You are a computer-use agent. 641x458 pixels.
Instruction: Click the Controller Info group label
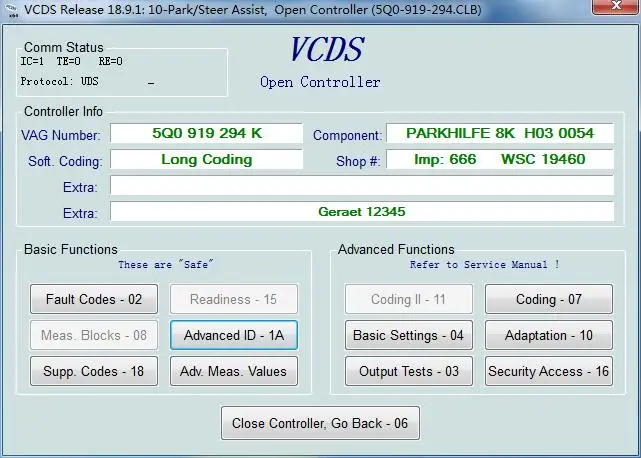[x=63, y=111]
